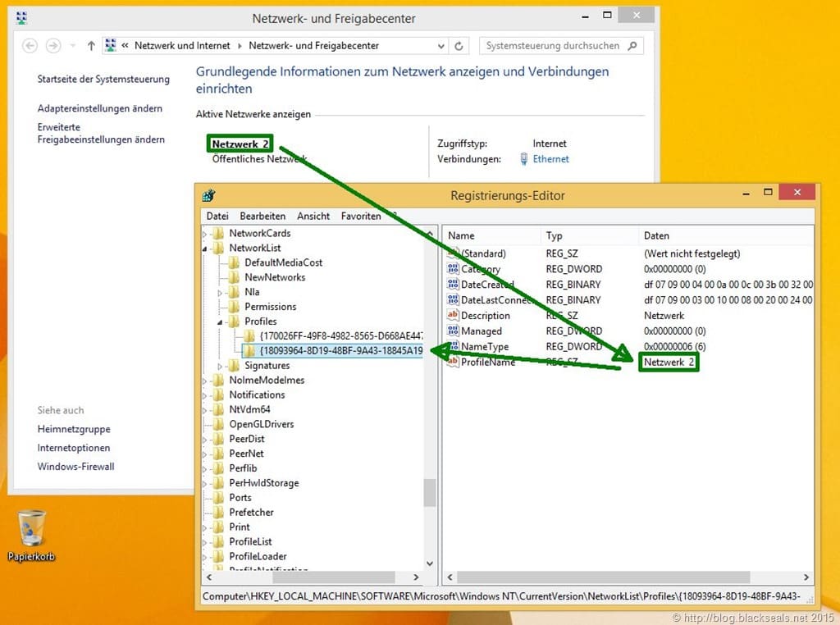Image resolution: width=840 pixels, height=625 pixels.
Task: Click the Ethernet connection plug icon
Action: (x=523, y=159)
